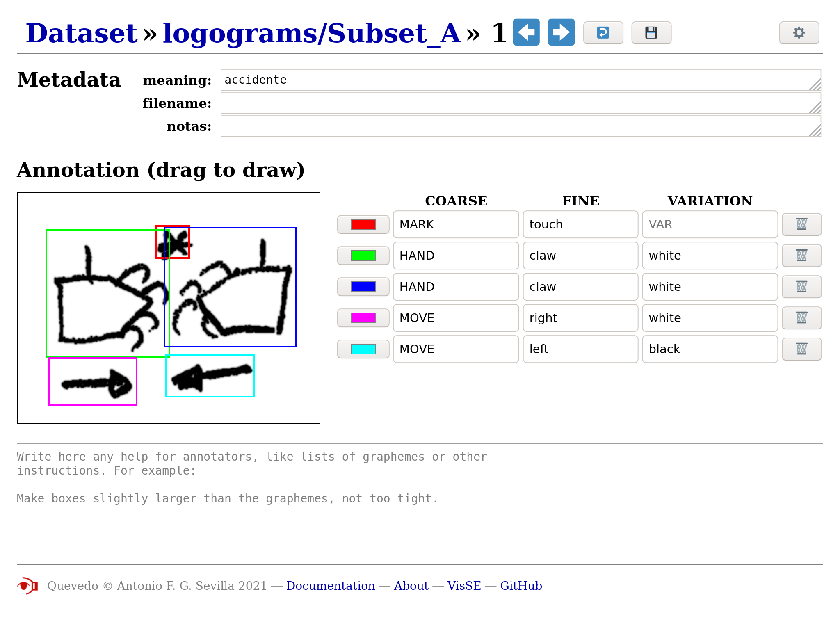Open logograms/Subset_A breadcrumb link
The width and height of the screenshot is (840, 630).
click(x=312, y=33)
